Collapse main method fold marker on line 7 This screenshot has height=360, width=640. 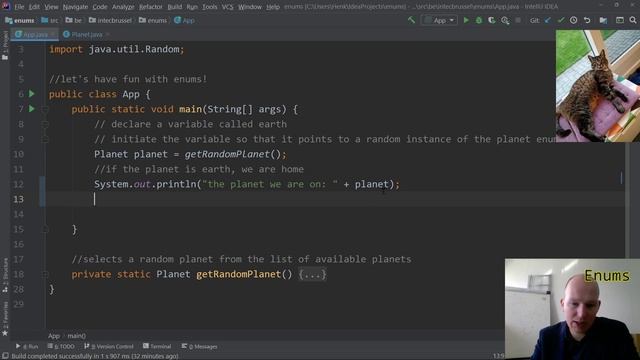click(45, 109)
